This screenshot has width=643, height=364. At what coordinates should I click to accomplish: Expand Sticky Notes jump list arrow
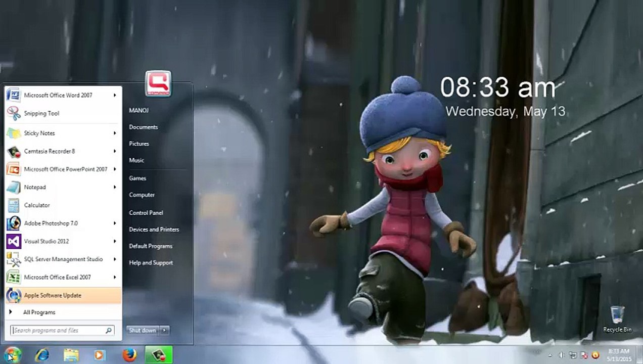click(115, 133)
